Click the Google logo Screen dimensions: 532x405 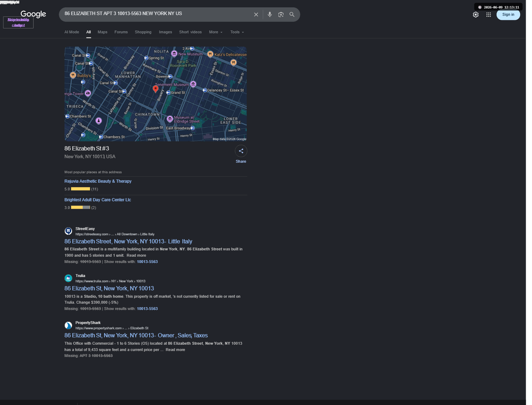coord(33,14)
